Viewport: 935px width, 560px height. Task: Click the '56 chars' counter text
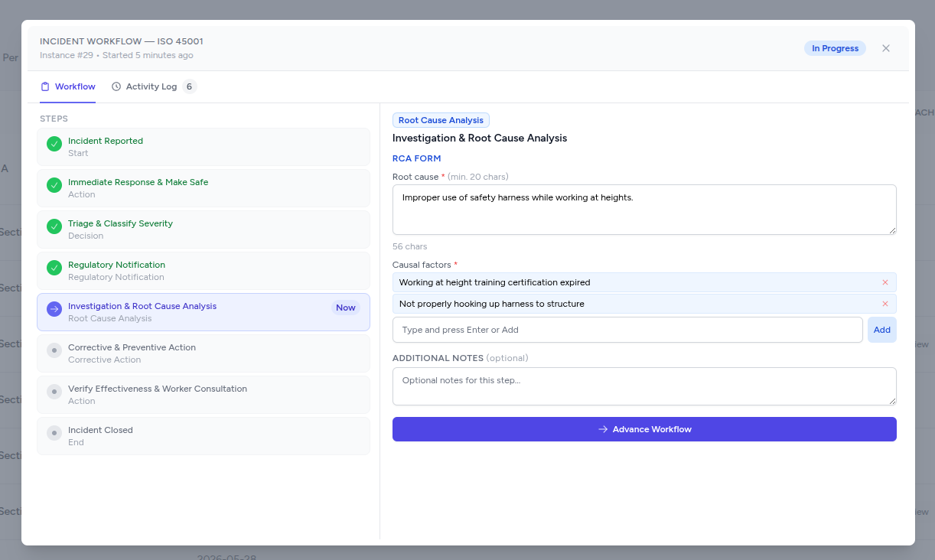pyautogui.click(x=410, y=246)
